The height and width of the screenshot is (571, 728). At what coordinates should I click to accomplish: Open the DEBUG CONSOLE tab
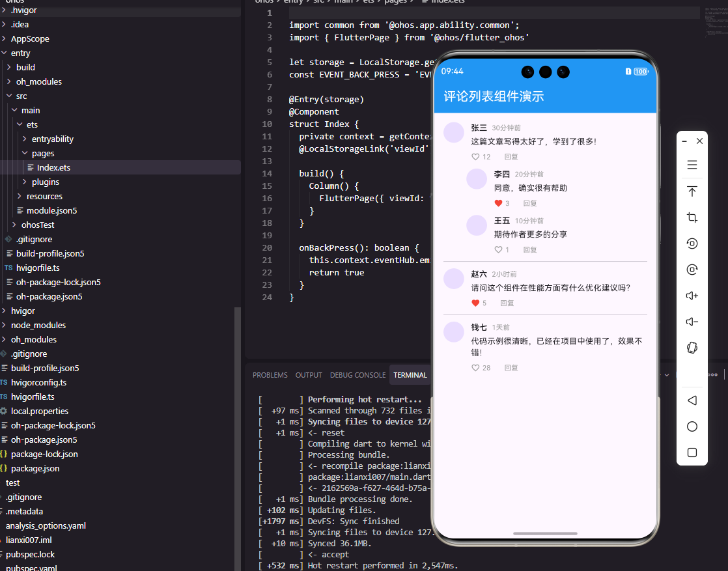tap(357, 374)
